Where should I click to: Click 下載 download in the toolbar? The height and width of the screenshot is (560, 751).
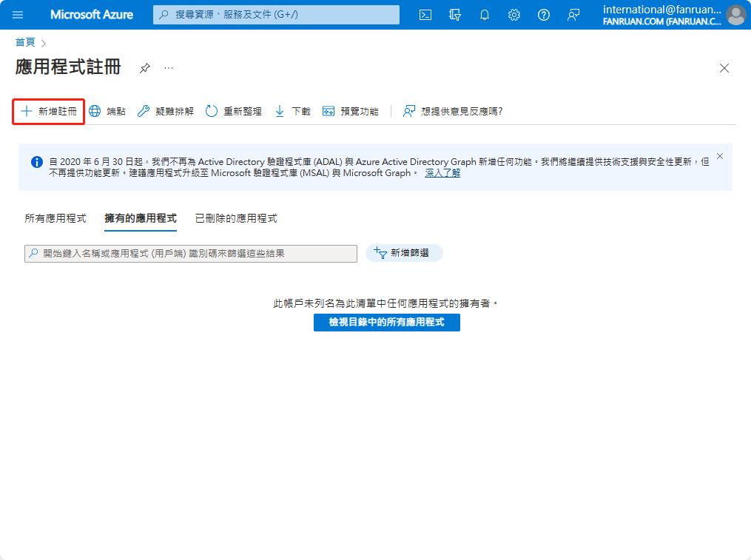tap(293, 112)
